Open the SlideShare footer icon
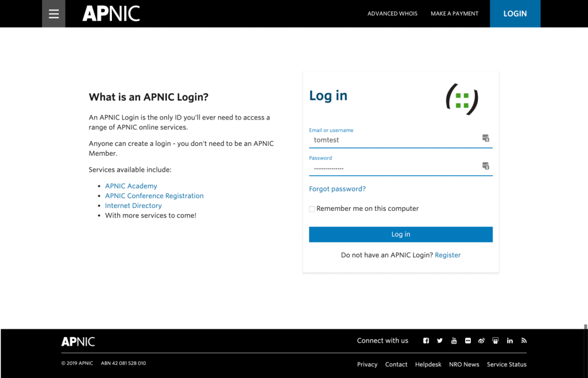 pyautogui.click(x=496, y=341)
